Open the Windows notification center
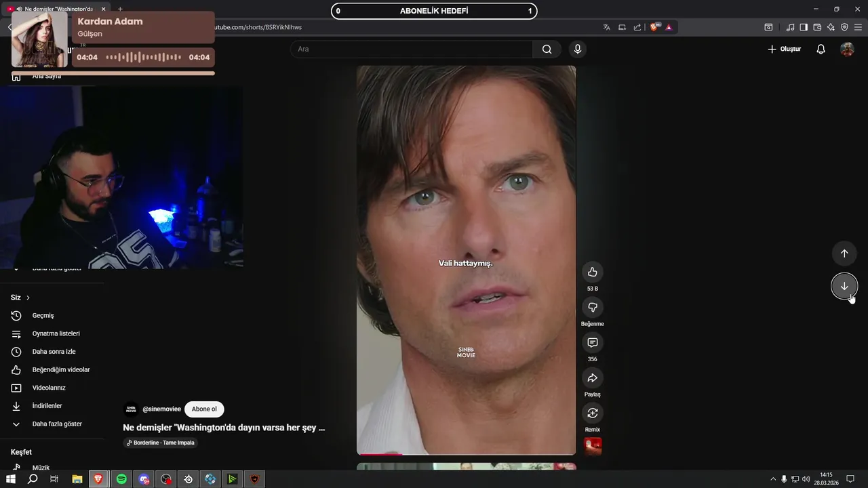868x488 pixels. (x=850, y=479)
